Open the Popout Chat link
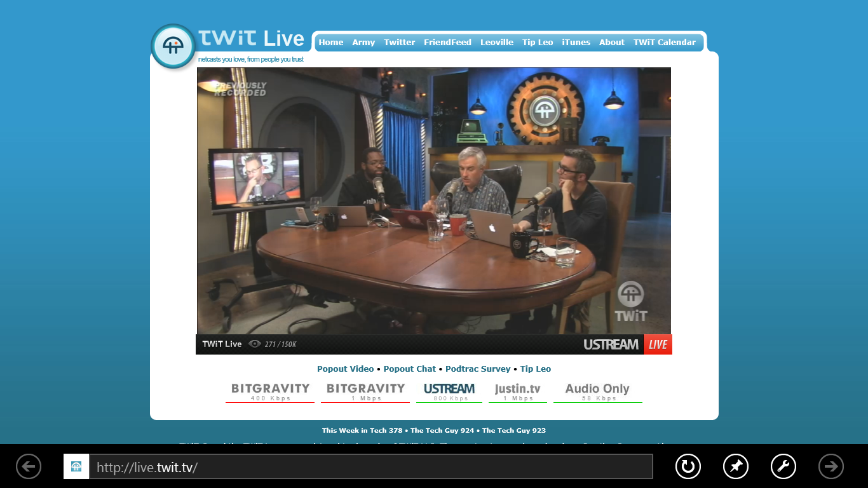The height and width of the screenshot is (488, 868). [409, 369]
